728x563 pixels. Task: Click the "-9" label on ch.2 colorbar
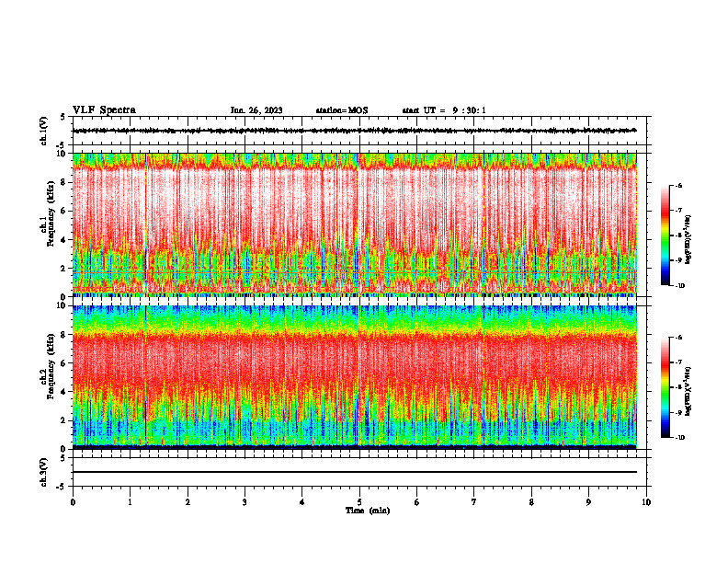click(678, 412)
